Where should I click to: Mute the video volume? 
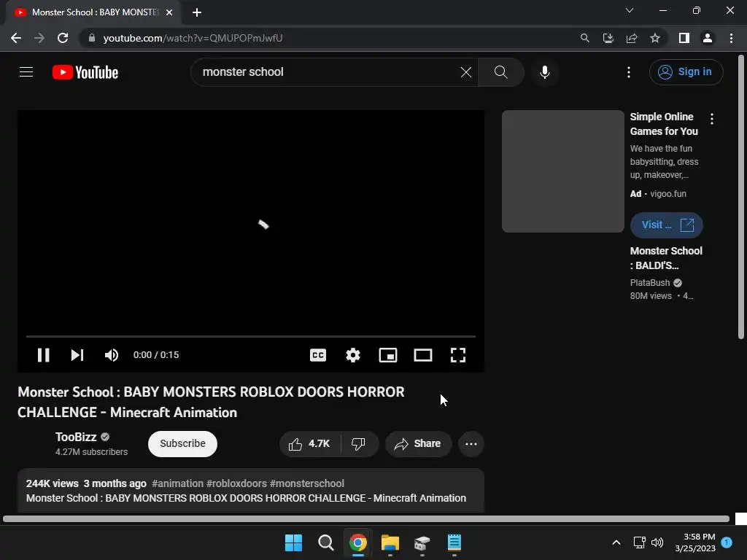click(112, 355)
